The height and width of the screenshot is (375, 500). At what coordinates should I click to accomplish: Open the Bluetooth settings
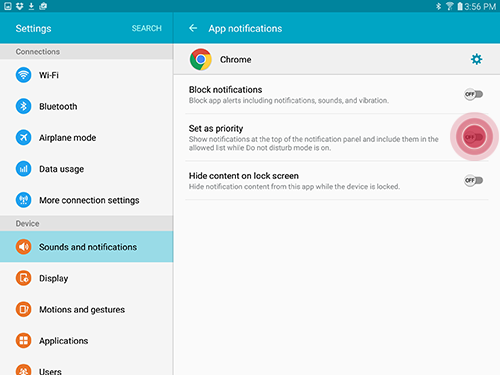coord(87,106)
